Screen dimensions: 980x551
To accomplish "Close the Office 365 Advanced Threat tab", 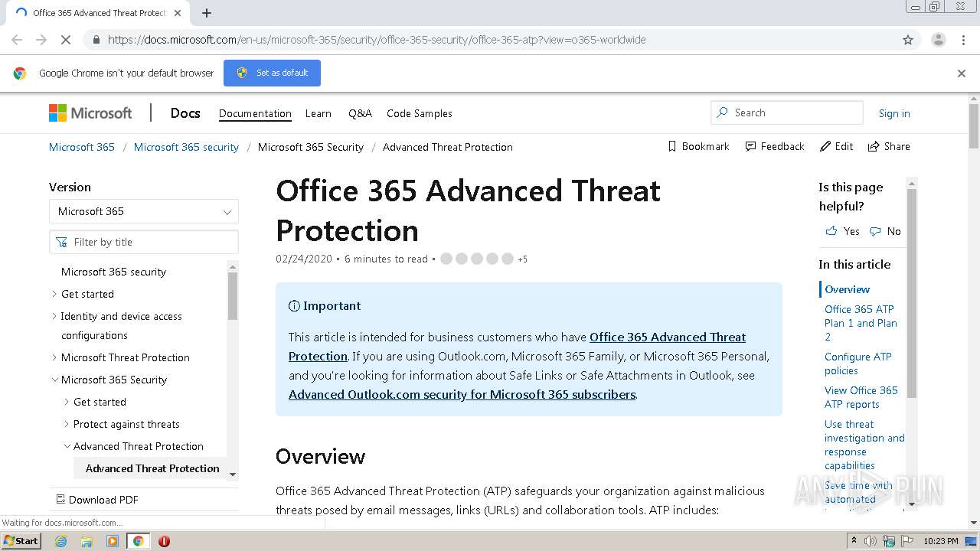I will coord(178,13).
